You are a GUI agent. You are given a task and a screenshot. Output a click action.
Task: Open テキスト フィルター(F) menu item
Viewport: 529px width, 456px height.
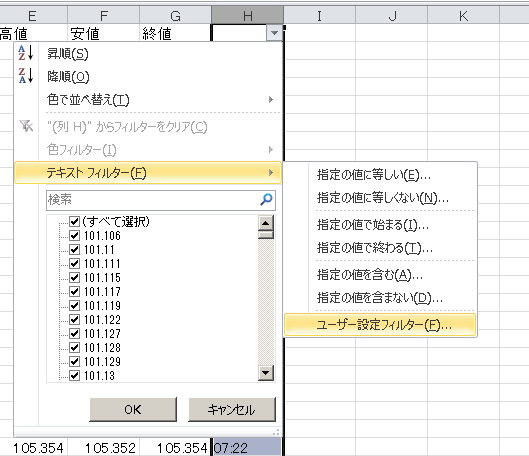148,173
